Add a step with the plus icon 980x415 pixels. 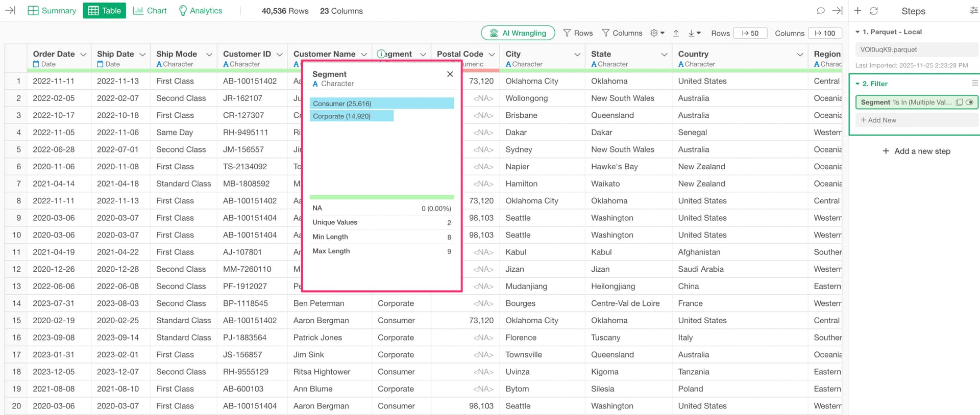(858, 11)
